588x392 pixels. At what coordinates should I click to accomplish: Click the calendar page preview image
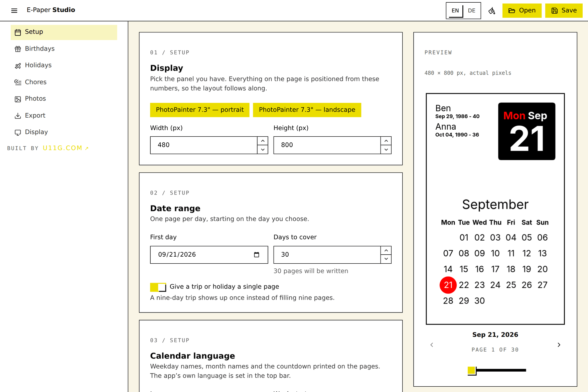pos(495,209)
